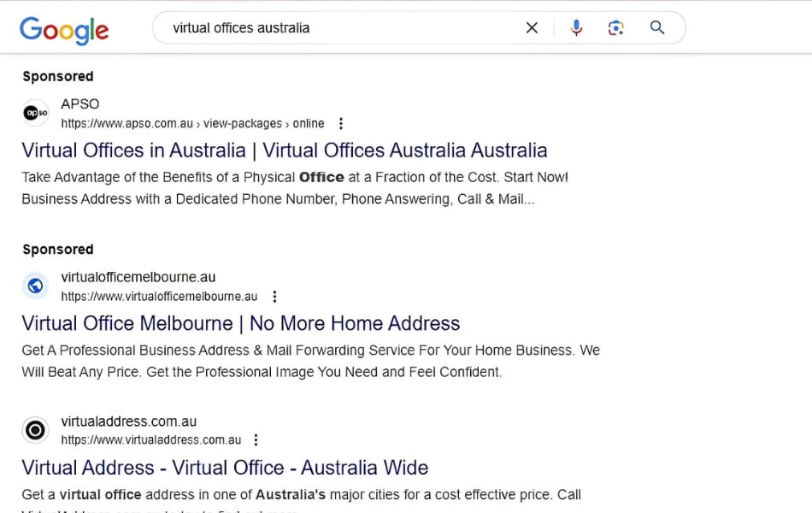Viewport: 812px width, 513px height.
Task: Click the virtualaddress.com.au site favicon
Action: [35, 430]
